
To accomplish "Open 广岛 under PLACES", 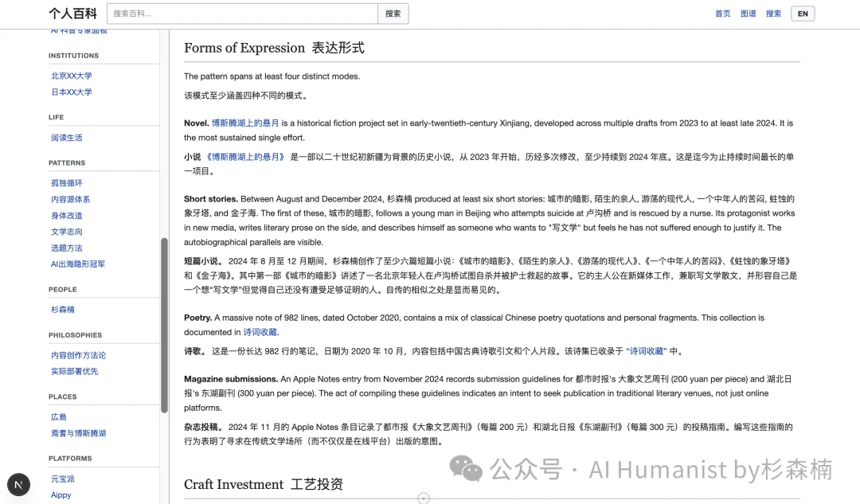I will [x=58, y=416].
